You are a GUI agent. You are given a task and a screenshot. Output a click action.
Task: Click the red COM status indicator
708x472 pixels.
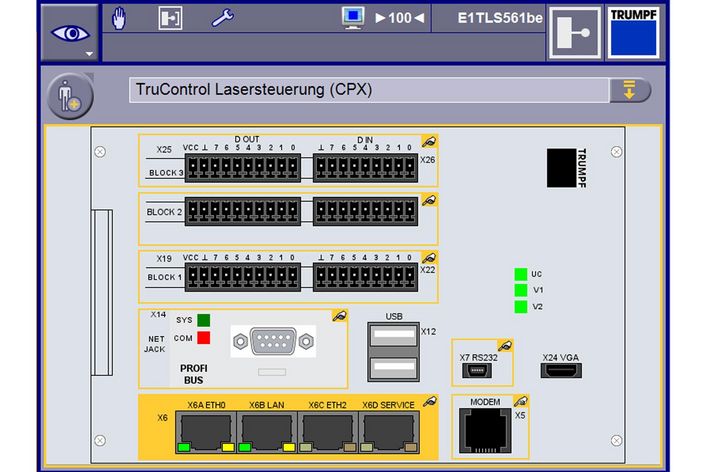pyautogui.click(x=203, y=338)
